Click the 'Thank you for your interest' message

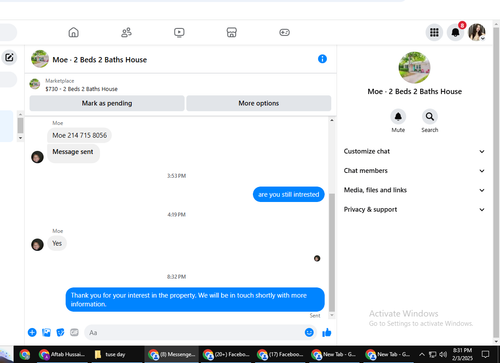tap(195, 300)
